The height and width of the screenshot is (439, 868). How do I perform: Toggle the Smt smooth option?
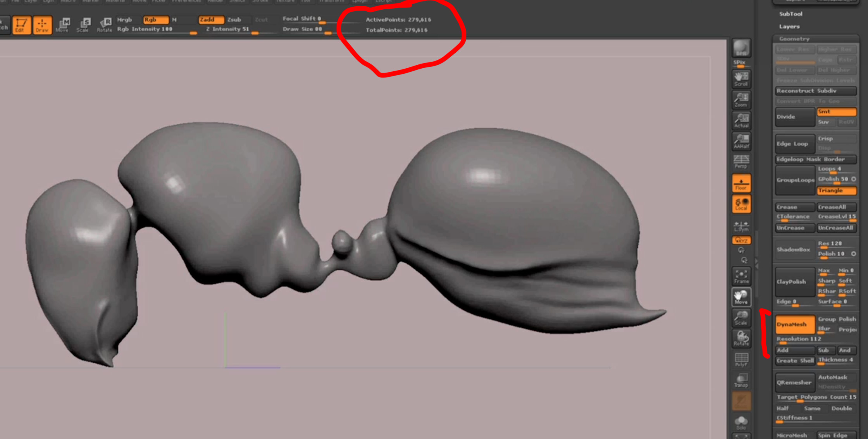(836, 112)
